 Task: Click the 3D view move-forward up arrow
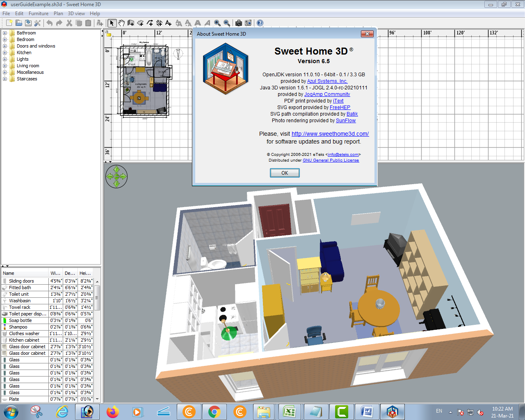pyautogui.click(x=116, y=169)
